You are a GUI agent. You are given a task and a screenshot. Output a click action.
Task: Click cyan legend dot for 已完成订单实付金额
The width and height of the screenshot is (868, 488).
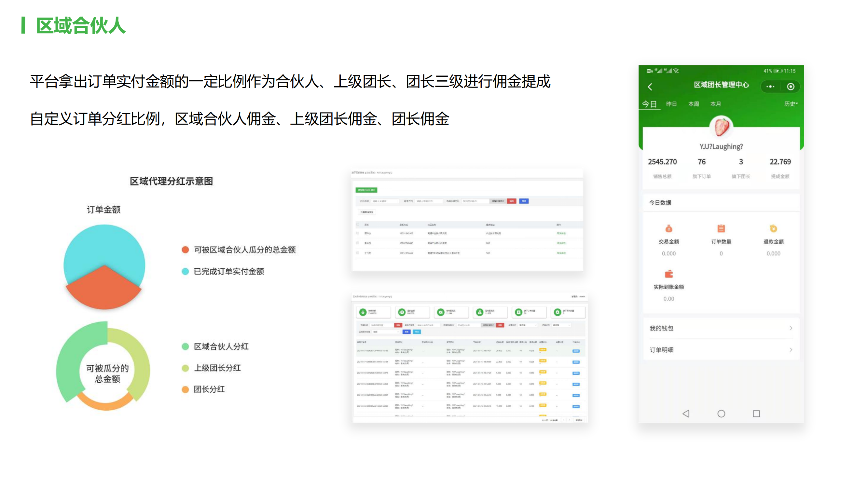tap(185, 271)
